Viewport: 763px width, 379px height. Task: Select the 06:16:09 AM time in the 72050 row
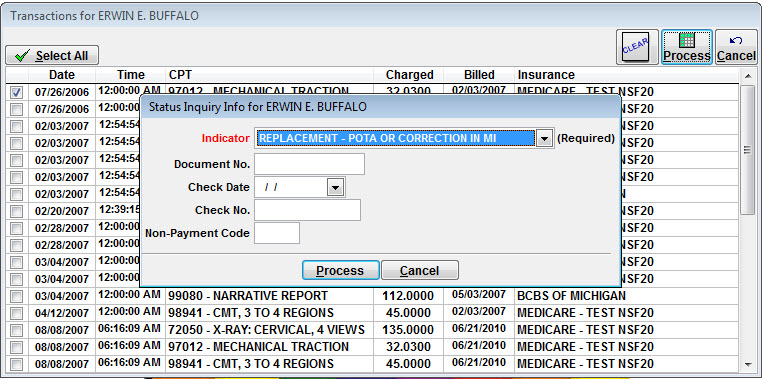[x=130, y=329]
